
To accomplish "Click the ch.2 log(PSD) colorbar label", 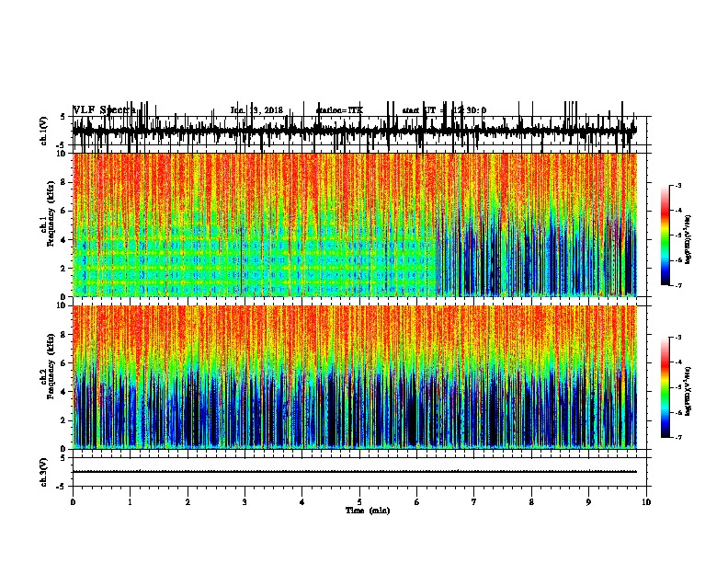I will [x=688, y=391].
